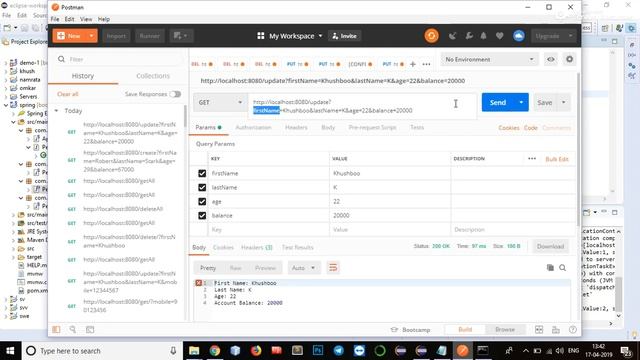Click the wrap lines icon in response
The height and width of the screenshot is (360, 640).
click(333, 268)
